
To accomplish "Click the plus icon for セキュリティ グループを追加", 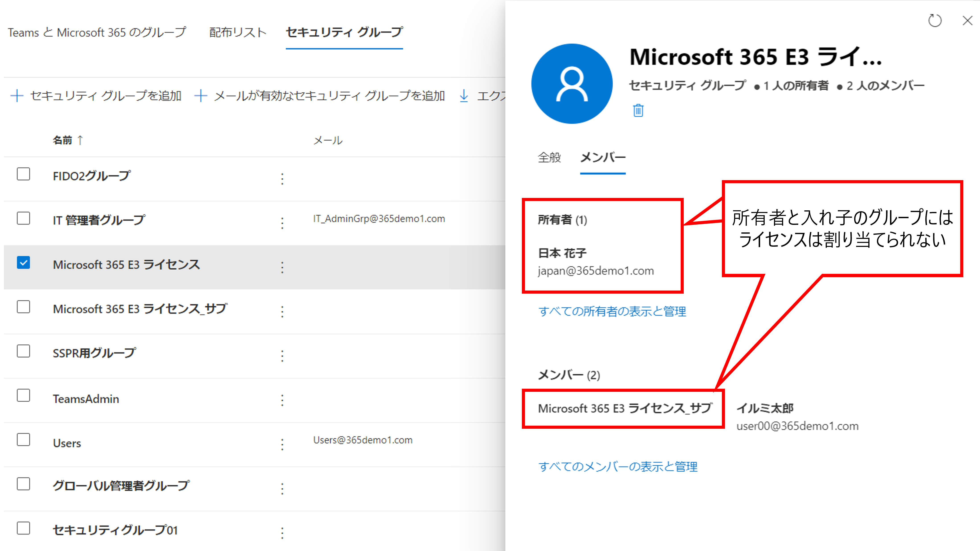I will coord(17,96).
